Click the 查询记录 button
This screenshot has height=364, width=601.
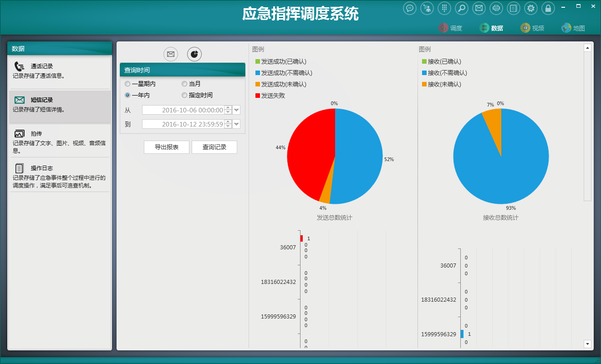click(214, 147)
